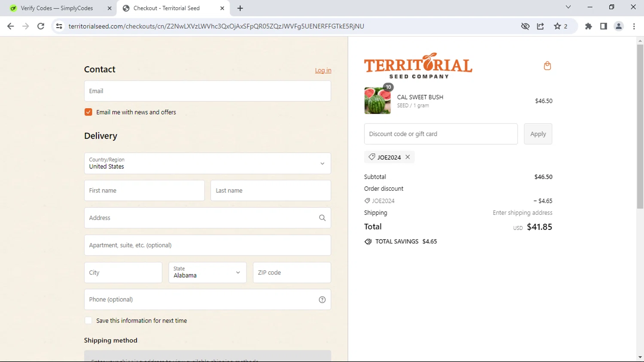
Task: Remove the JOE2024 discount code
Action: (x=408, y=157)
